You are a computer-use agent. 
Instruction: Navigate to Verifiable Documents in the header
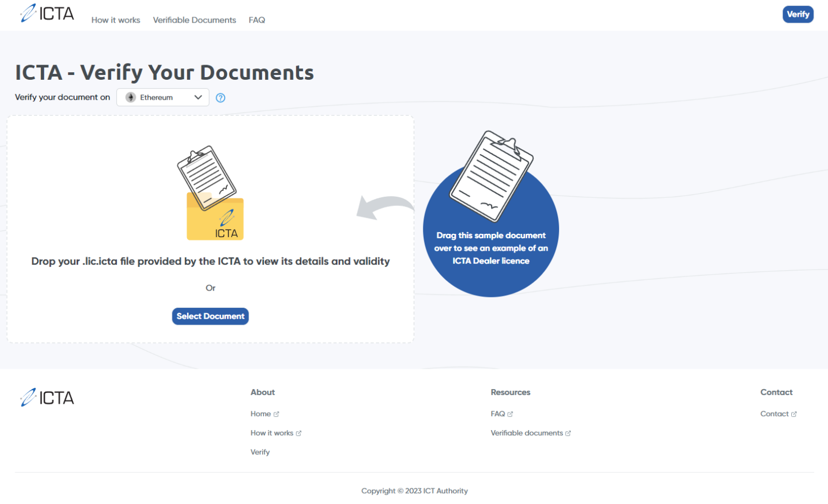(194, 20)
